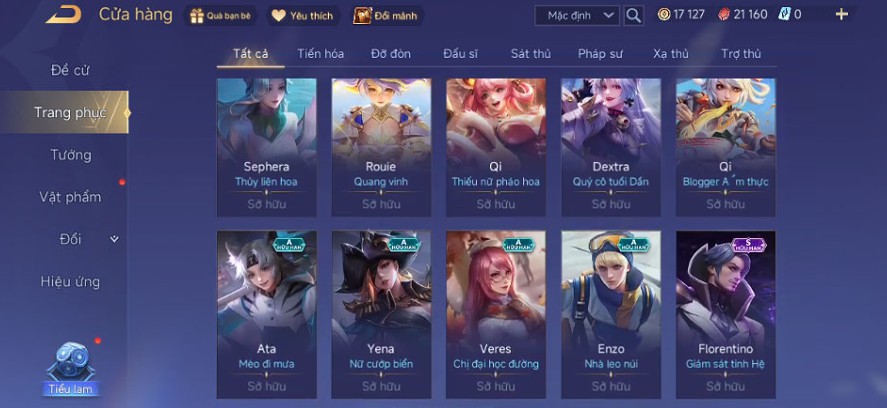Open Yêu thích favorites button
This screenshot has width=887, height=408.
tap(304, 16)
